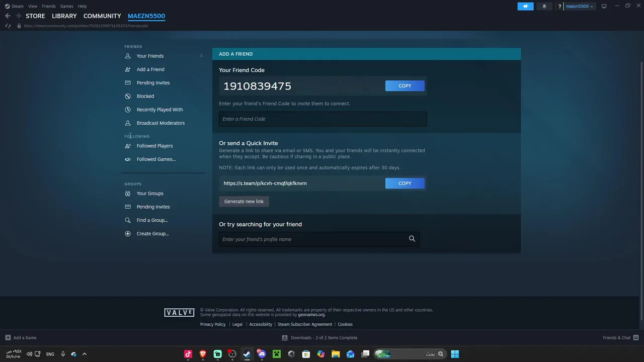
Task: Select the s.team quick invite URL text
Action: coord(265,184)
